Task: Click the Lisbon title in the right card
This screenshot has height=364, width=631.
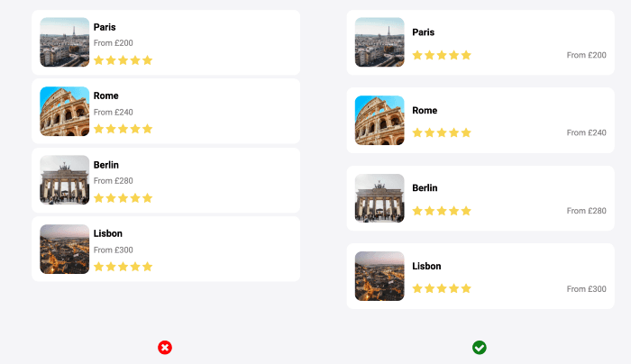Action: (426, 267)
